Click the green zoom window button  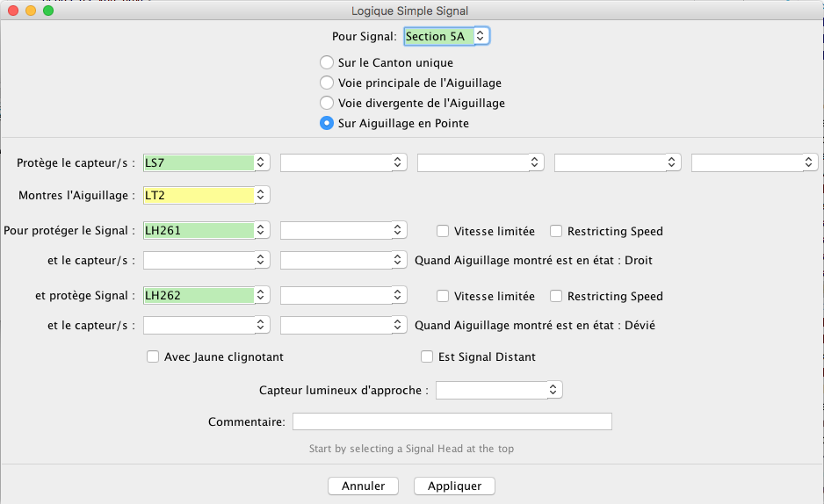pyautogui.click(x=48, y=11)
